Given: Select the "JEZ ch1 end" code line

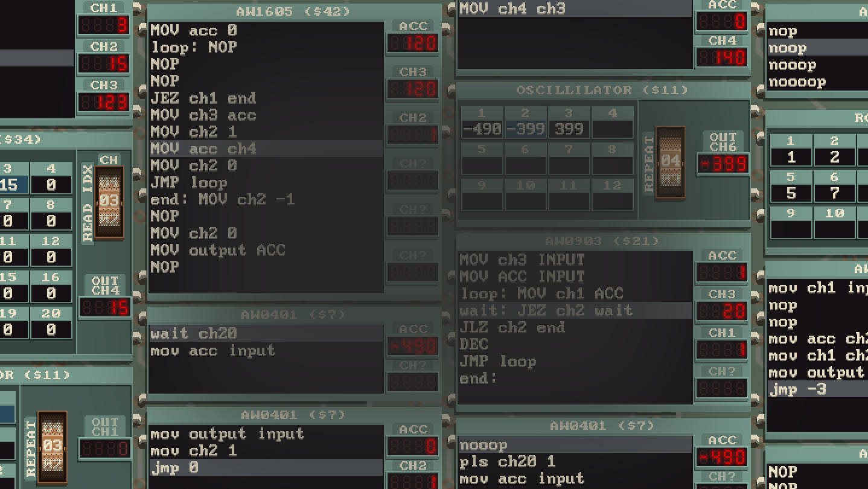Looking at the screenshot, I should [203, 98].
